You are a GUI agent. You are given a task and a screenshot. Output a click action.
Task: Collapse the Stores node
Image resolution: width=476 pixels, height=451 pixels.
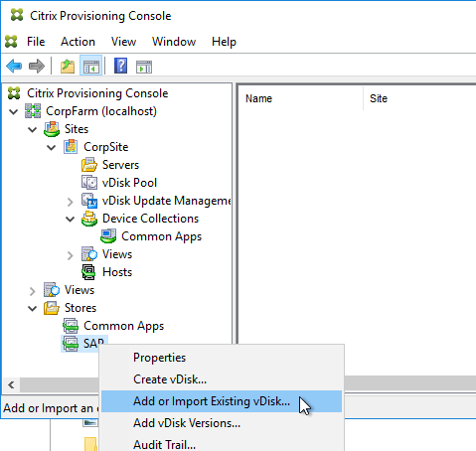(32, 308)
